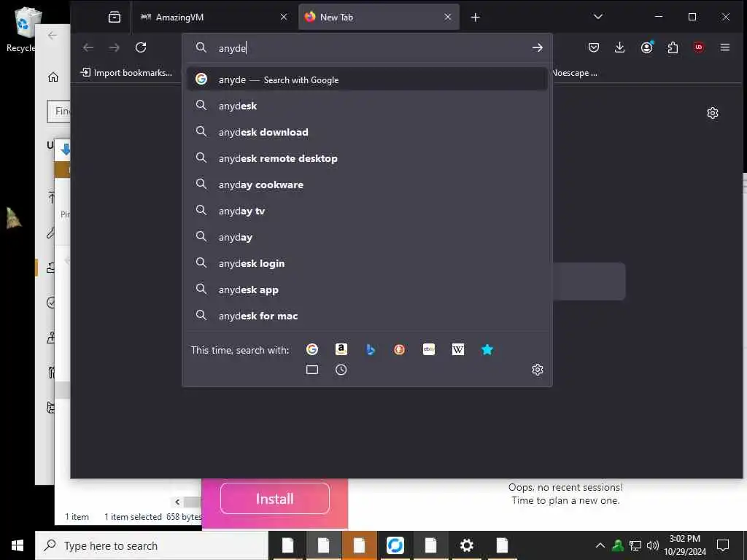Open the Noescape bookmark

[x=575, y=73]
